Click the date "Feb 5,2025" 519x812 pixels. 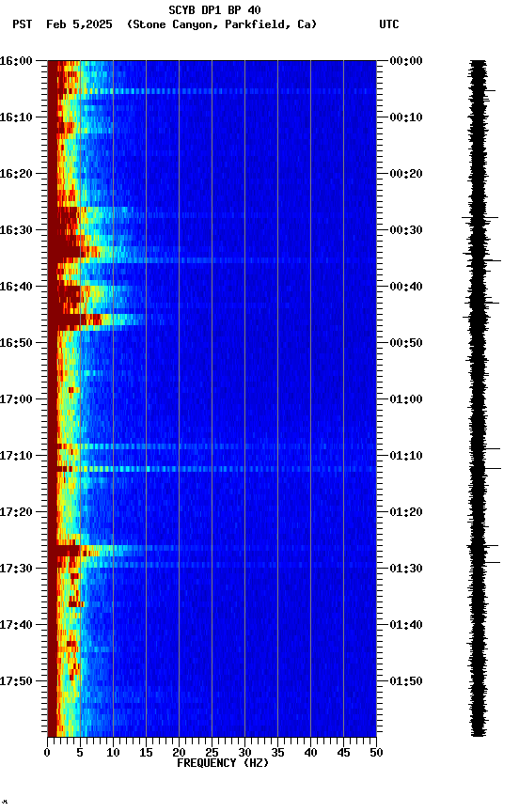coord(79,24)
